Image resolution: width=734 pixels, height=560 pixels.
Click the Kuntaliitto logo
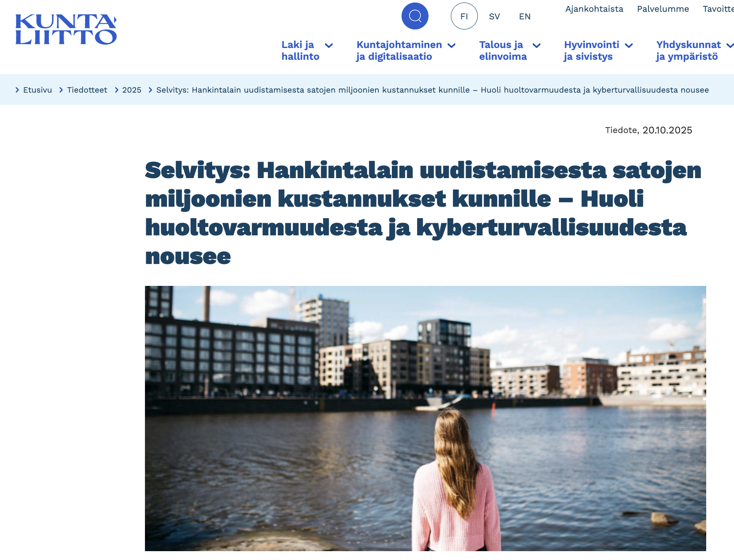click(66, 29)
